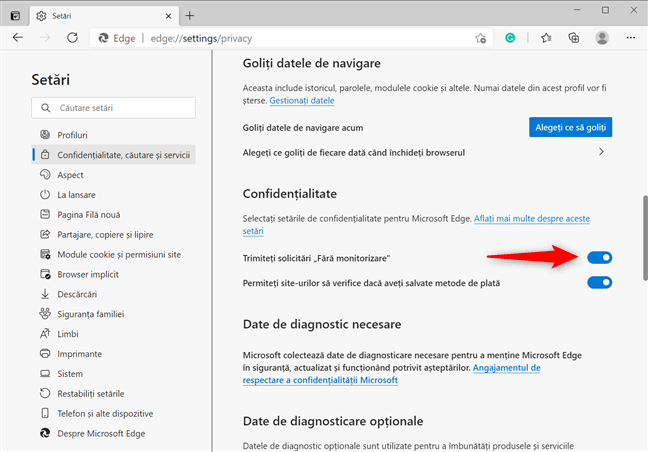Reload the settings page
This screenshot has width=648, height=452.
[x=72, y=38]
